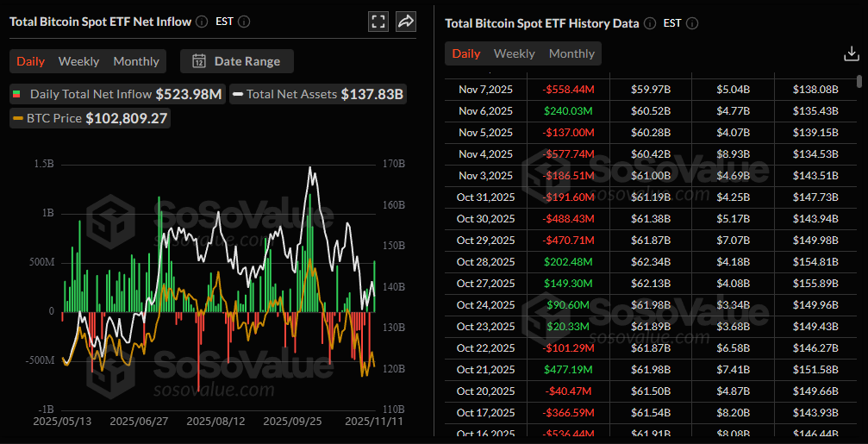Click info icon next to EST in chart header
This screenshot has width=868, height=444.
(244, 22)
